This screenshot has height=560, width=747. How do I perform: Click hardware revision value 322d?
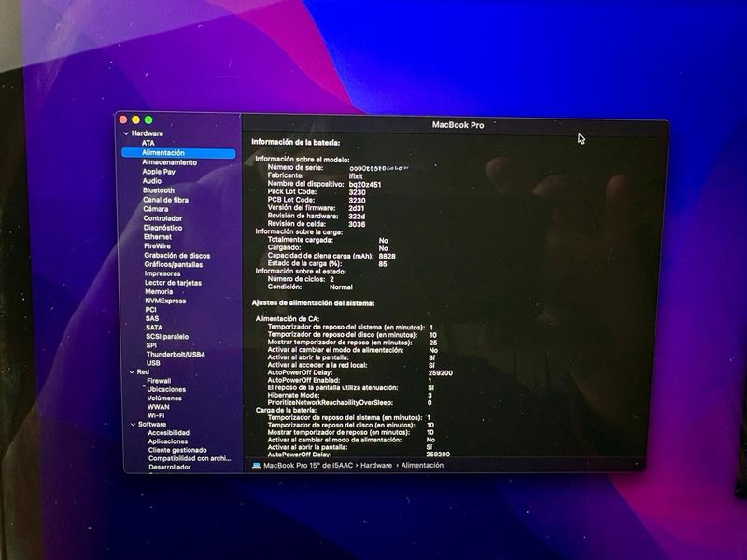(357, 217)
